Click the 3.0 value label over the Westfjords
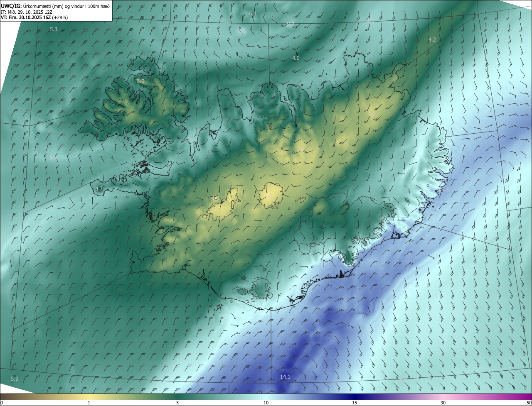Screen dimensions: 532x406 pos(140,81)
